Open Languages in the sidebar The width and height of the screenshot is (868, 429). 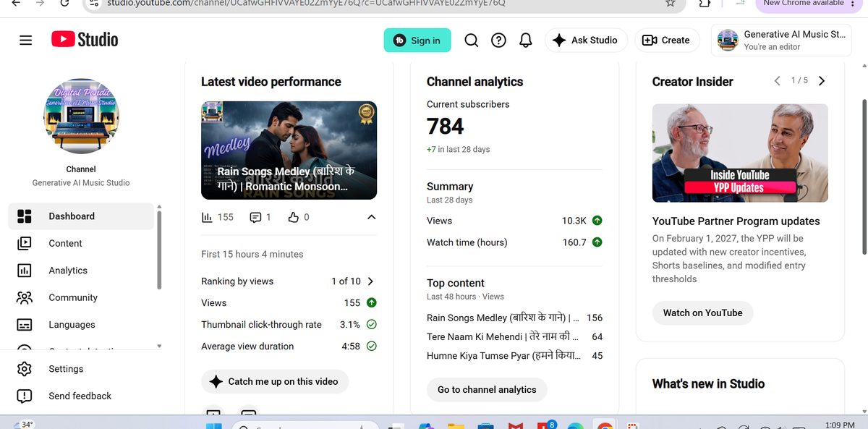[x=81, y=325]
